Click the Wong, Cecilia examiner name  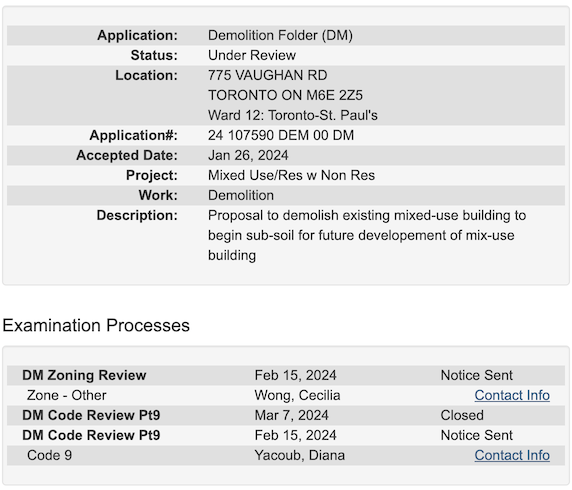point(297,395)
